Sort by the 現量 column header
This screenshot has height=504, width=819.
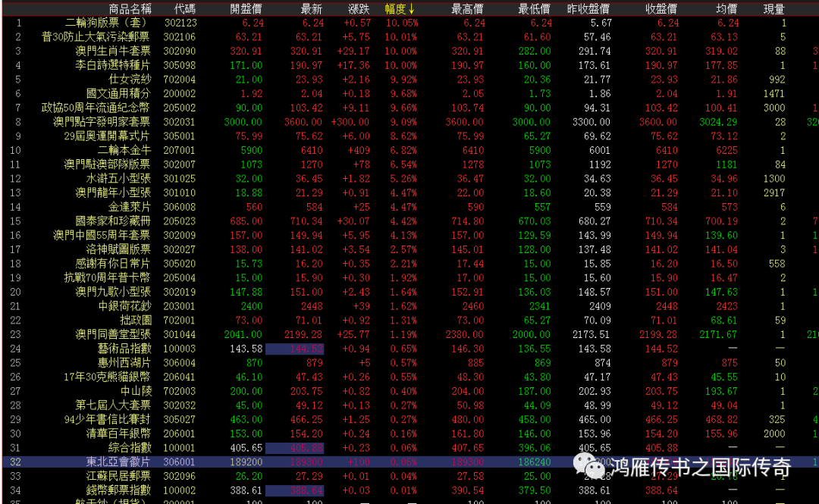[x=773, y=9]
